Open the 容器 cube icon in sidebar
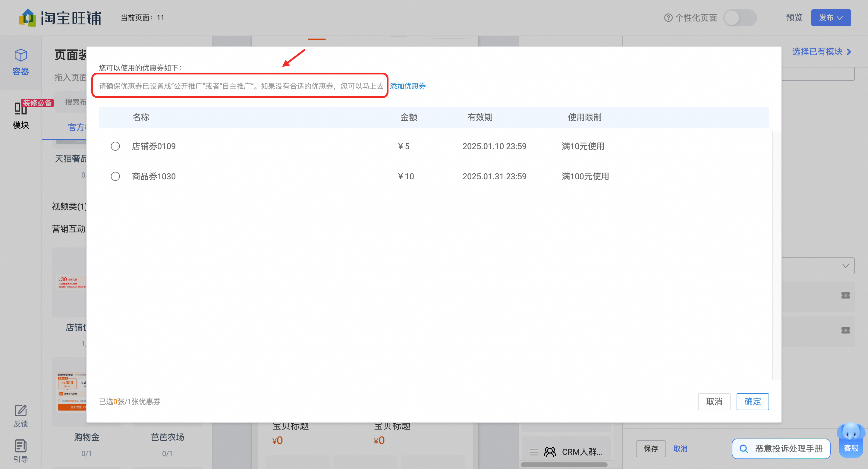 pos(20,55)
